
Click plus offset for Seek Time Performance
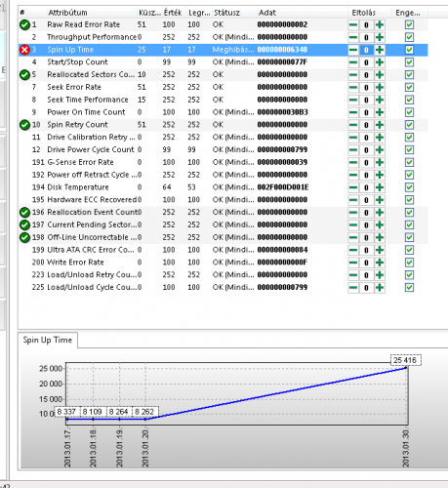[x=380, y=100]
